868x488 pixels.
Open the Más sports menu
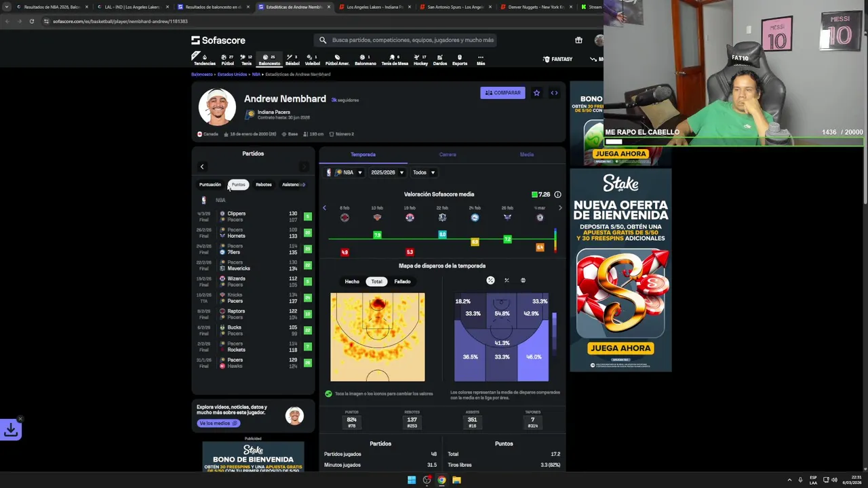(x=481, y=60)
